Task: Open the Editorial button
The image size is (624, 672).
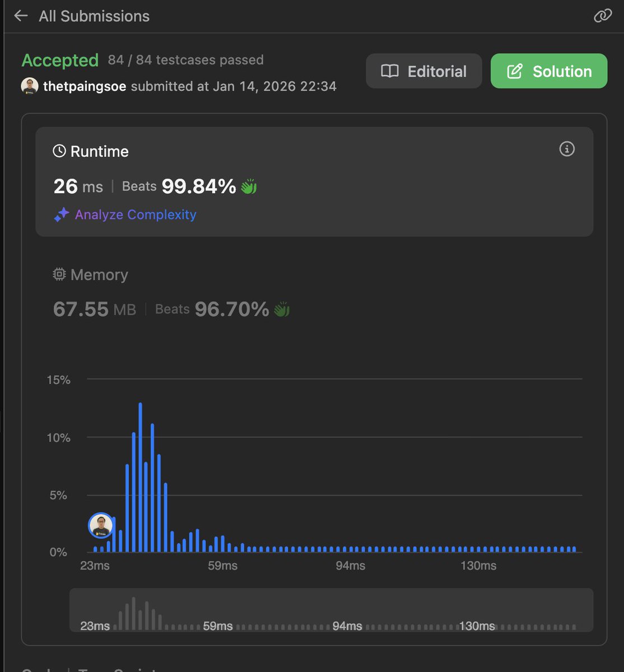Action: coord(424,71)
